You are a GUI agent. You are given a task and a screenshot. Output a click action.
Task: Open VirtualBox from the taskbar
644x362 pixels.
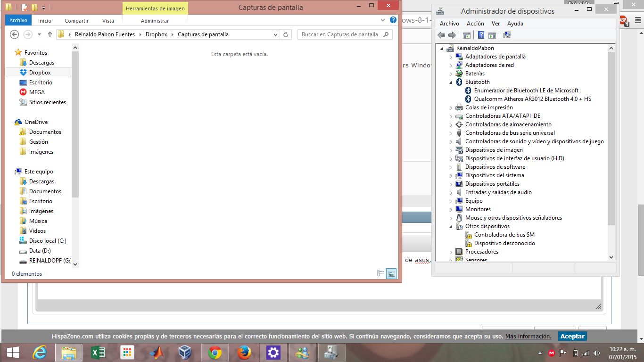(185, 352)
